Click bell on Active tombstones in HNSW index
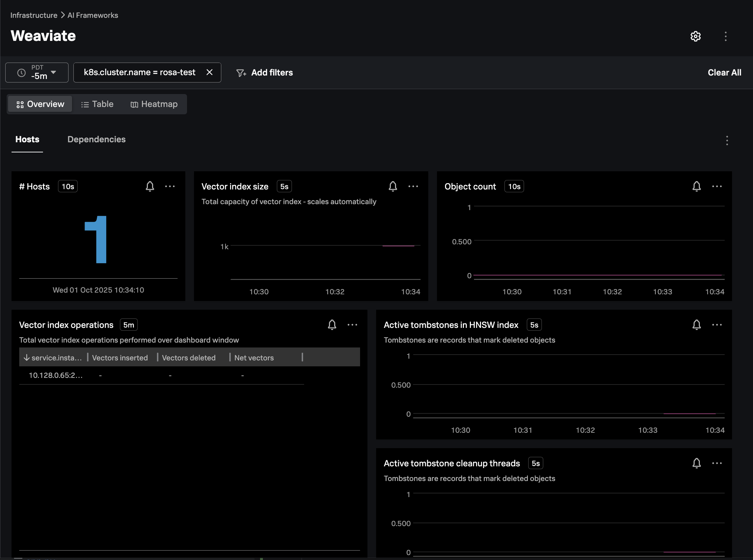753x560 pixels. [696, 325]
